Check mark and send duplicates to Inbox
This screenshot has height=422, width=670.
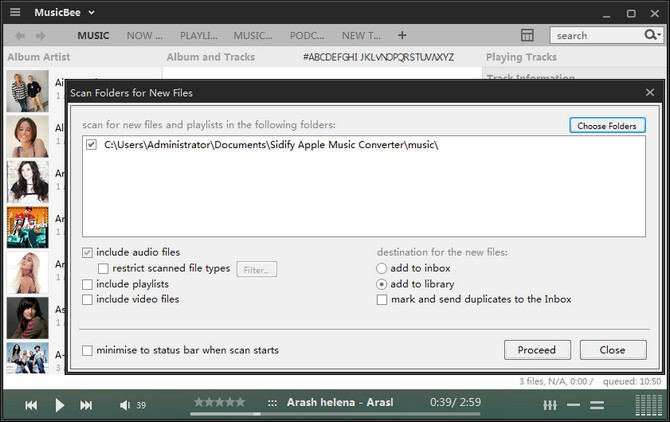pyautogui.click(x=382, y=299)
